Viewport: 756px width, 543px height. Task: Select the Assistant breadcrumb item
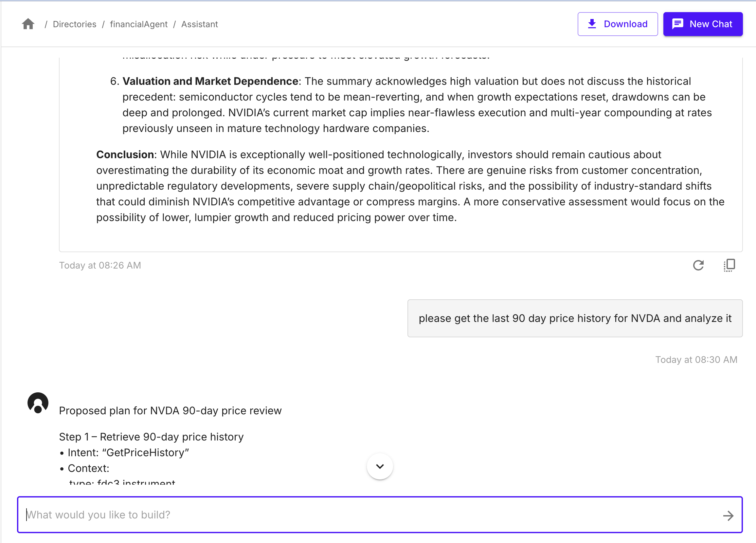(199, 24)
